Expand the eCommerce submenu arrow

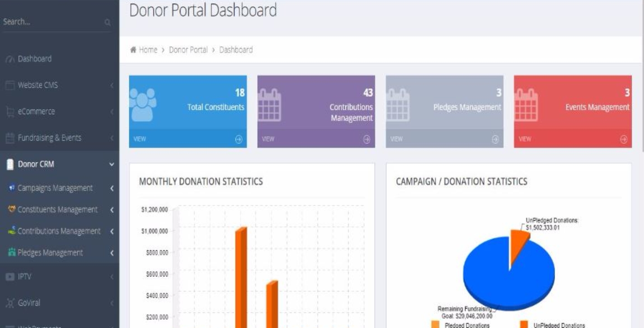coord(112,111)
